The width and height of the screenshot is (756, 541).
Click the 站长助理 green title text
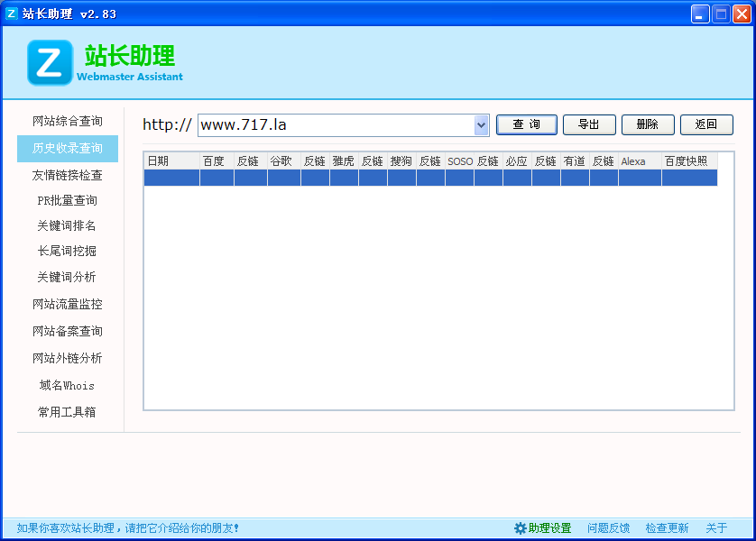pos(130,55)
